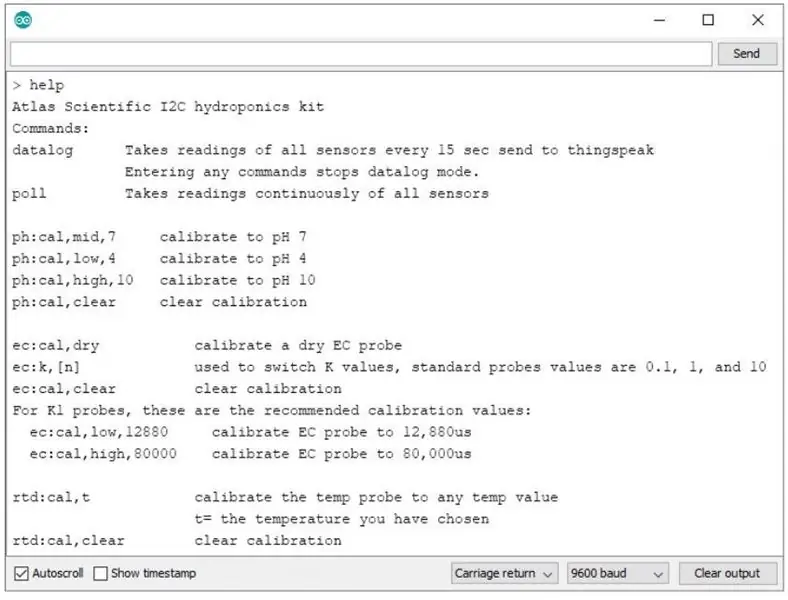Click the '> help' line

[x=38, y=85]
